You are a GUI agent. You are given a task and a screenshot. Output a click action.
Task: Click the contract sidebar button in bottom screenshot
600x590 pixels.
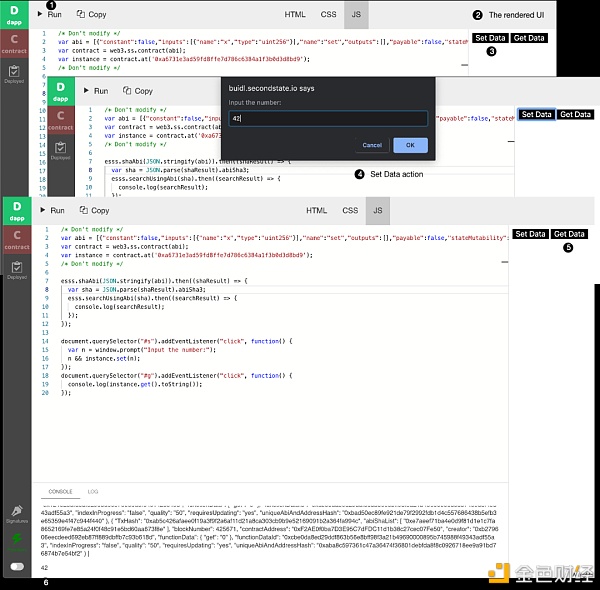(x=17, y=240)
